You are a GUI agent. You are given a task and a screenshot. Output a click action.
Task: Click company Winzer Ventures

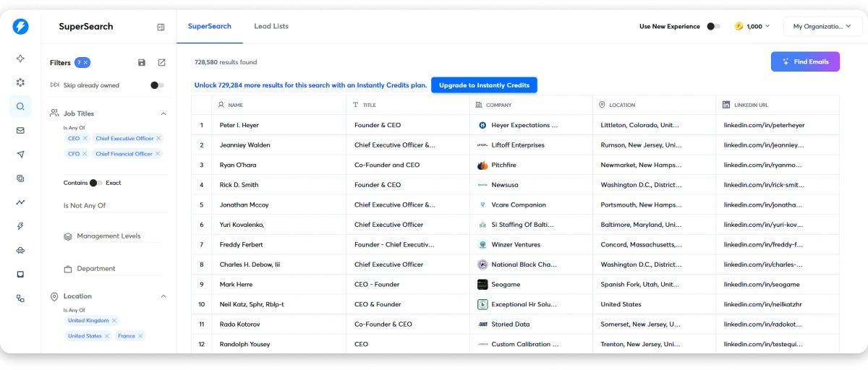coord(516,245)
